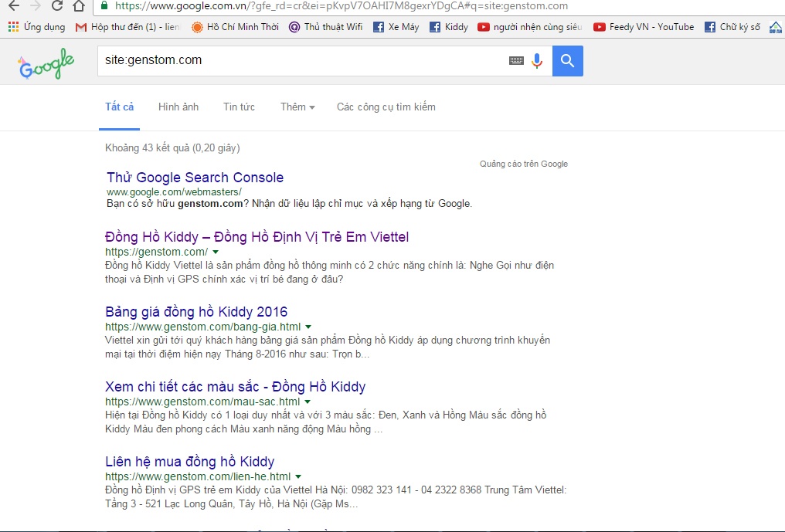The height and width of the screenshot is (532, 785).
Task: Open Thủ thuật Wifi bookmark
Action: pos(325,27)
